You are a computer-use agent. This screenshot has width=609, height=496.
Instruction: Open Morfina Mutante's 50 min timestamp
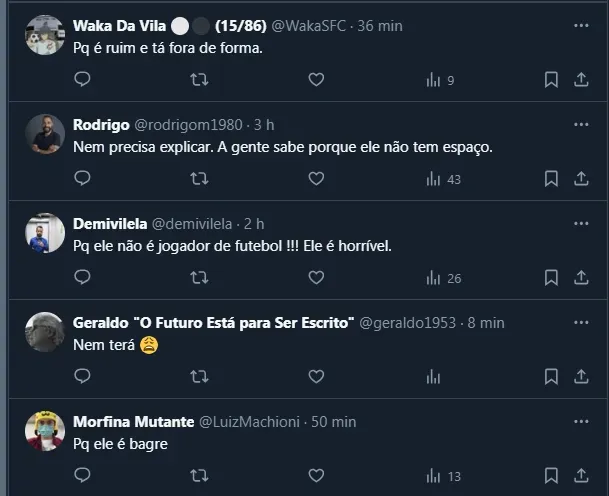(333, 421)
